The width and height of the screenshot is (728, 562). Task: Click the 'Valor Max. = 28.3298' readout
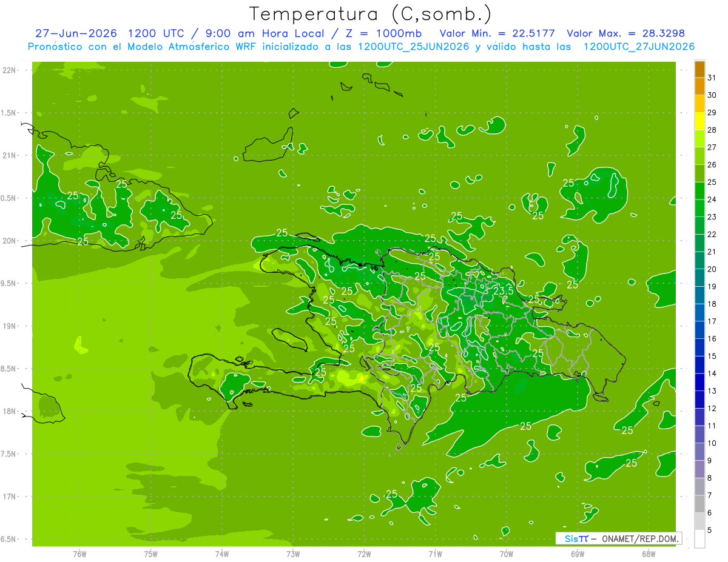click(x=626, y=33)
